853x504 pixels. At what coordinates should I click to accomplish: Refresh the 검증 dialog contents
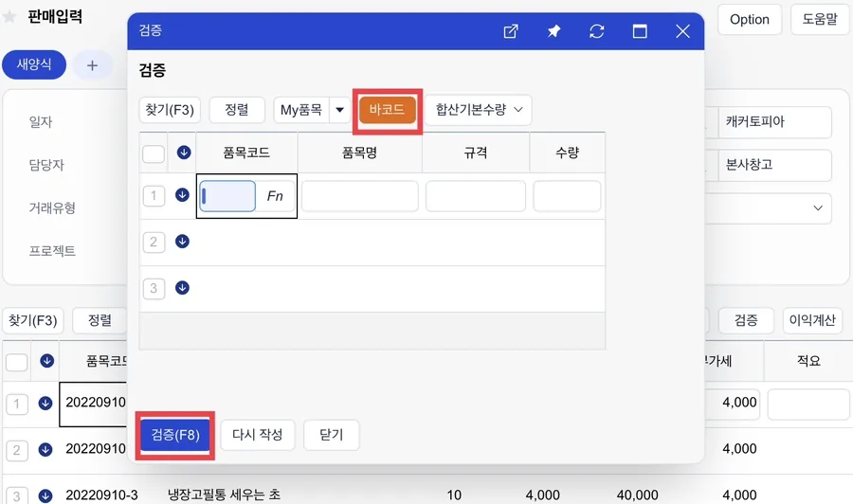pyautogui.click(x=597, y=31)
